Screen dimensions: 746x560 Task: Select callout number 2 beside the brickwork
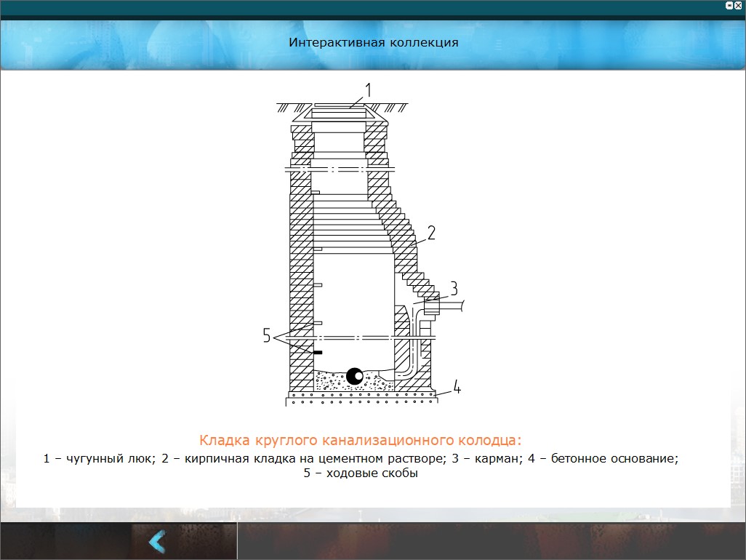[431, 233]
